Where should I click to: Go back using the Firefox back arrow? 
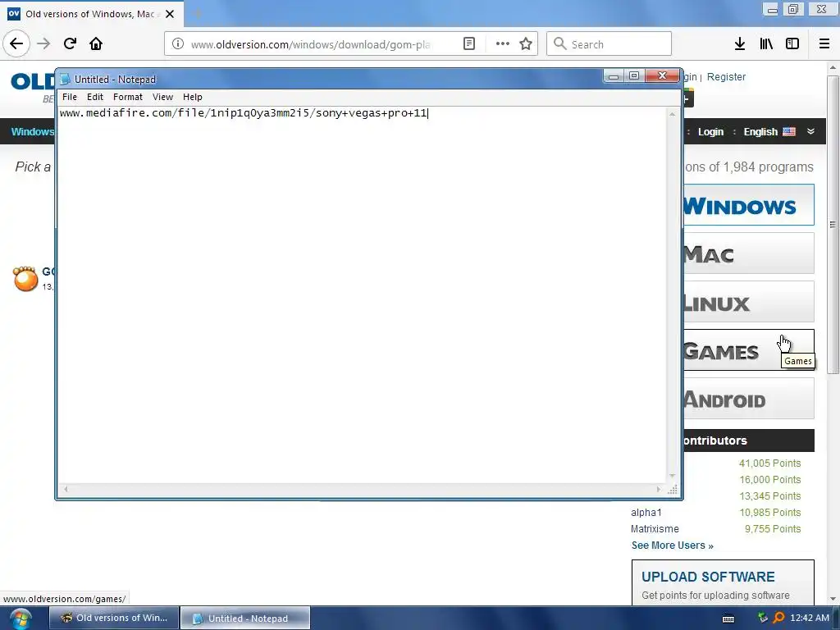pos(16,43)
